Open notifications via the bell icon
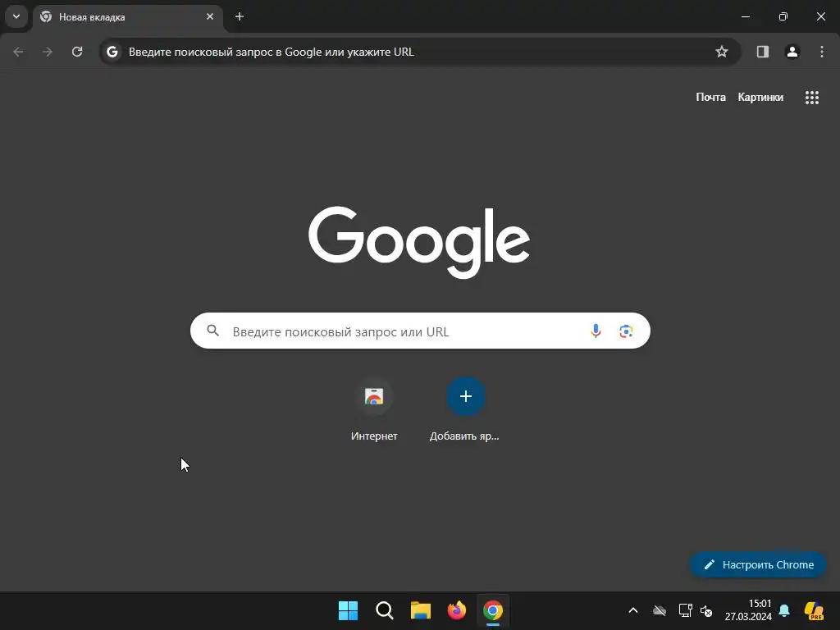 tap(784, 610)
